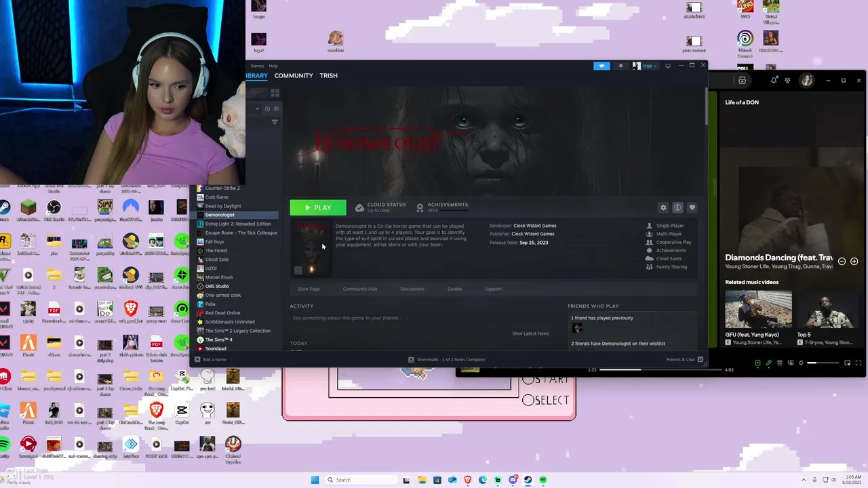Image resolution: width=868 pixels, height=488 pixels.
Task: Open the Spotify queue icon
Action: (780, 363)
